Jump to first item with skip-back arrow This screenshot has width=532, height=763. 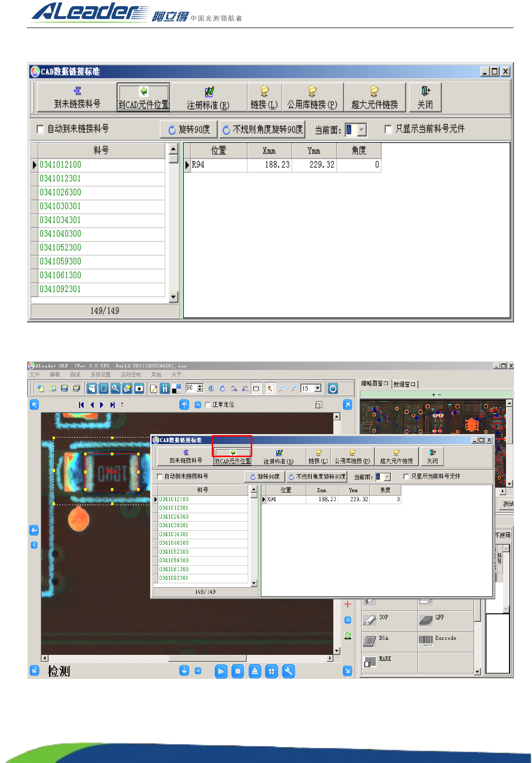point(82,405)
